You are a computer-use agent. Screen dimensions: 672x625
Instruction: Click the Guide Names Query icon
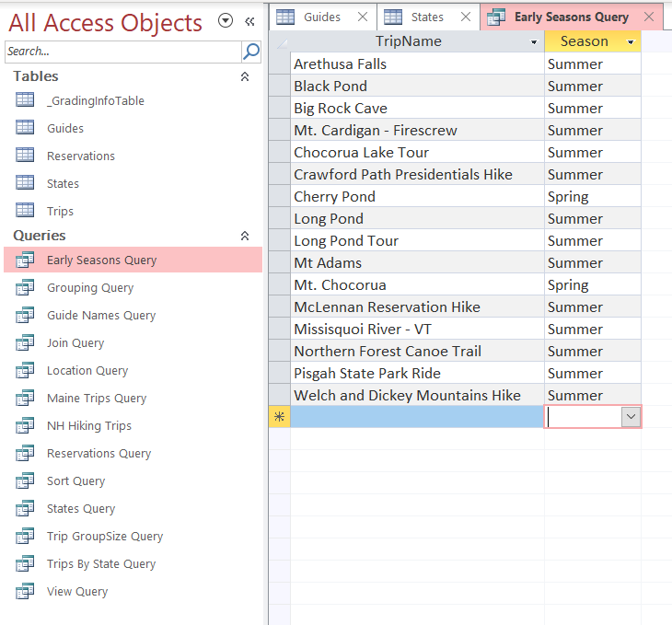click(x=25, y=315)
